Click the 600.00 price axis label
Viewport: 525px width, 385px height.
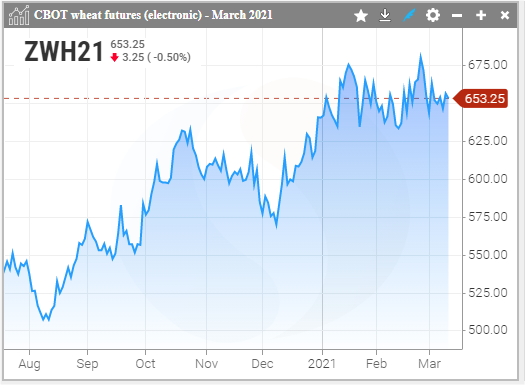coord(488,179)
